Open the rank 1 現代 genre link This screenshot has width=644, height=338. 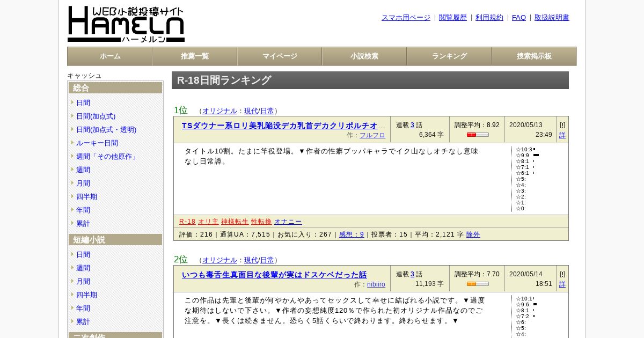coord(251,111)
